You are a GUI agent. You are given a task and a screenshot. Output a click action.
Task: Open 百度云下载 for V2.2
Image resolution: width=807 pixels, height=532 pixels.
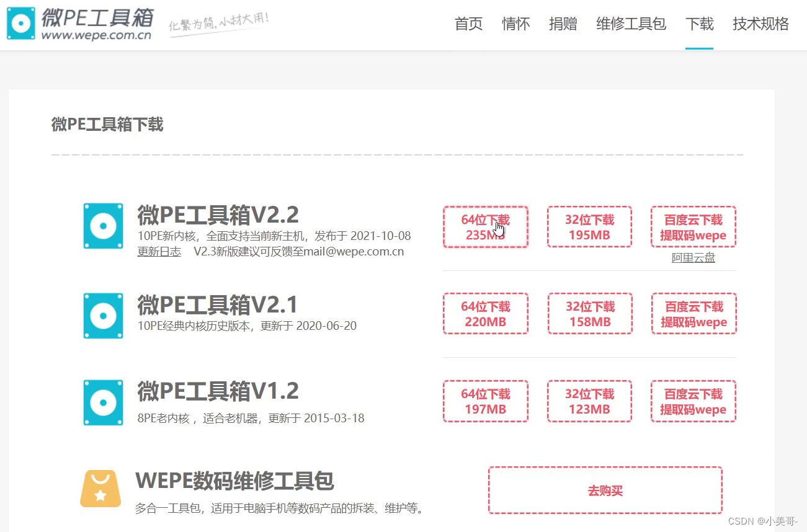pyautogui.click(x=693, y=227)
